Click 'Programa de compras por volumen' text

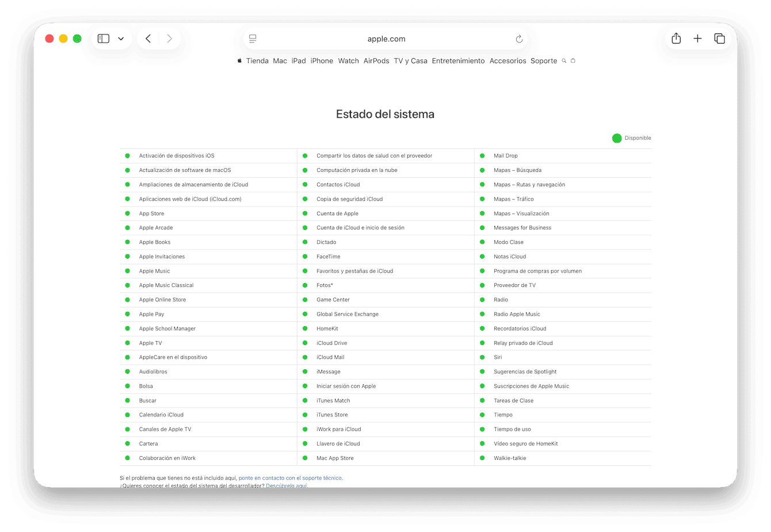[x=537, y=271]
